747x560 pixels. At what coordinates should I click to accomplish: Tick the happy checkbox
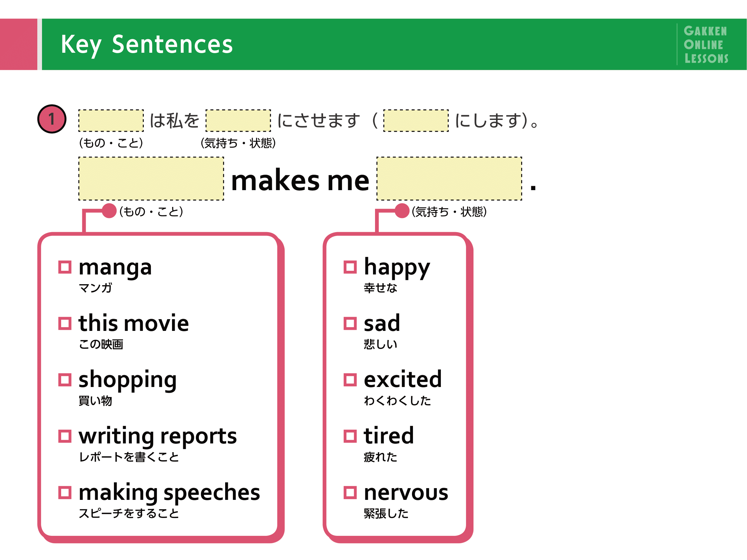[x=350, y=267]
